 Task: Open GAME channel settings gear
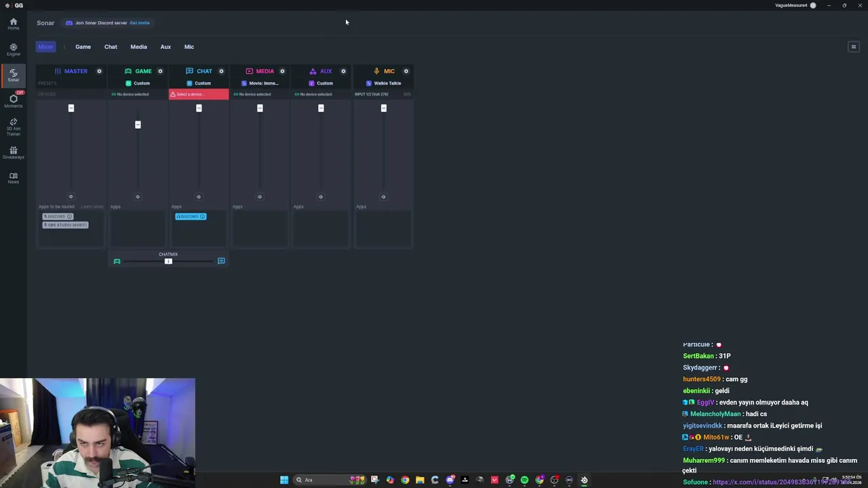coord(160,71)
